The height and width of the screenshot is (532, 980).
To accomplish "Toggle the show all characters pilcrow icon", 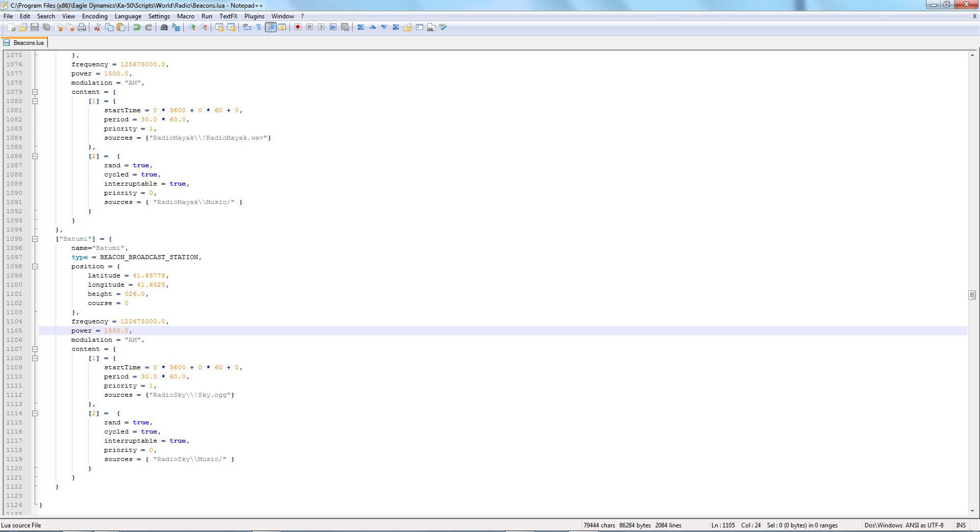I will tap(259, 28).
